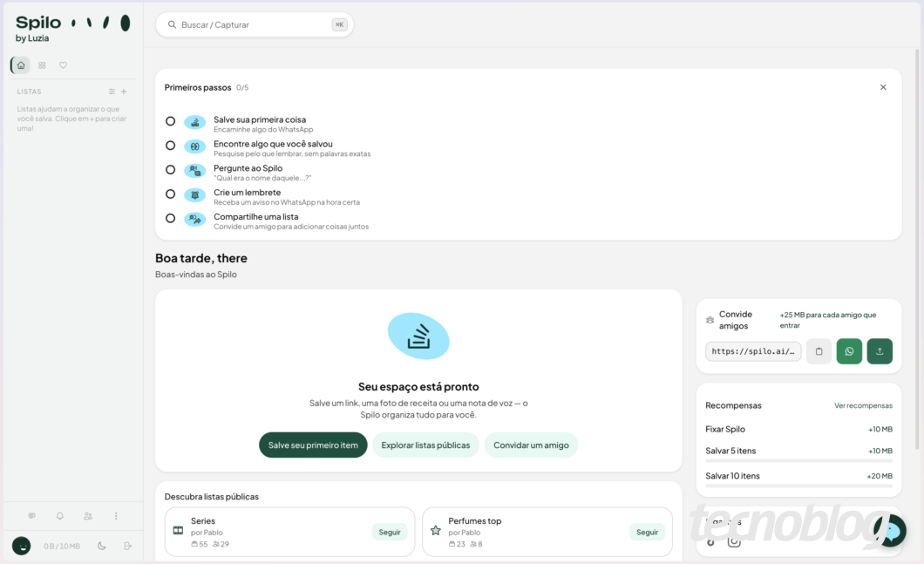Open the feedback chat icon in sidebar
The height and width of the screenshot is (564, 924).
pos(32,516)
